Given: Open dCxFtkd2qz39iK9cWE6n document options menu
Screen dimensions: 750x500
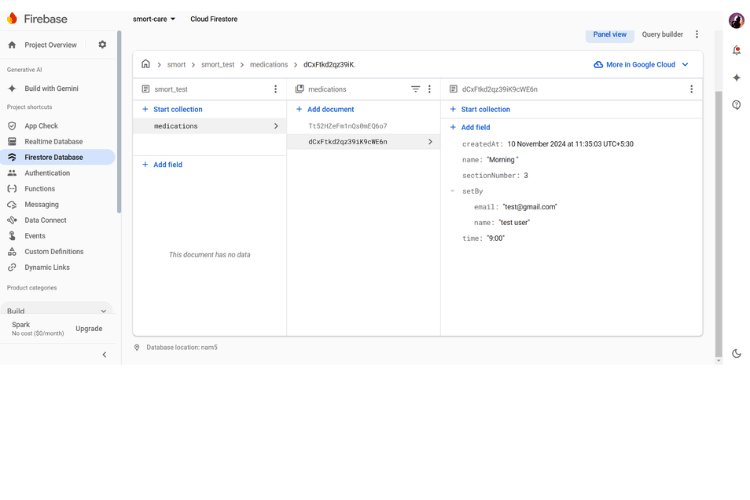Looking at the screenshot, I should click(691, 89).
